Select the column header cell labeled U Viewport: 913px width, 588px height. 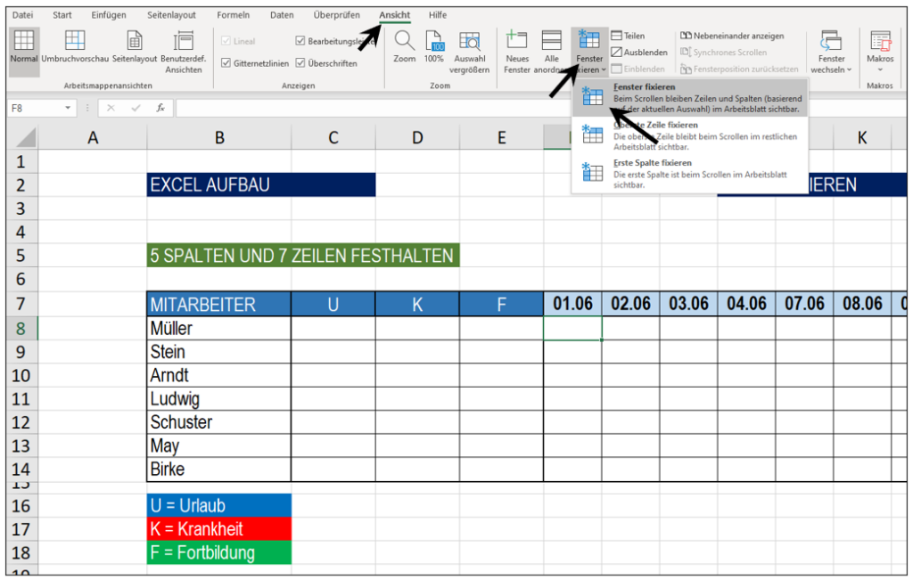(333, 304)
